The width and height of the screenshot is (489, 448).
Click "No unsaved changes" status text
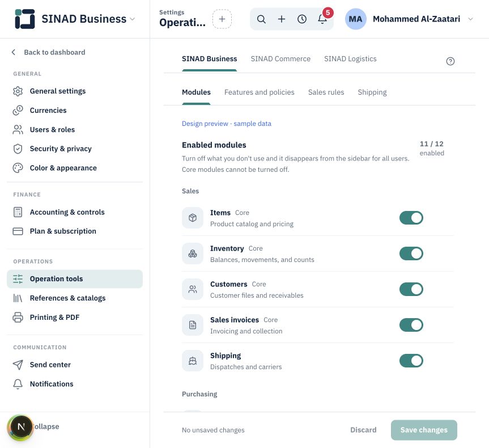click(x=213, y=430)
